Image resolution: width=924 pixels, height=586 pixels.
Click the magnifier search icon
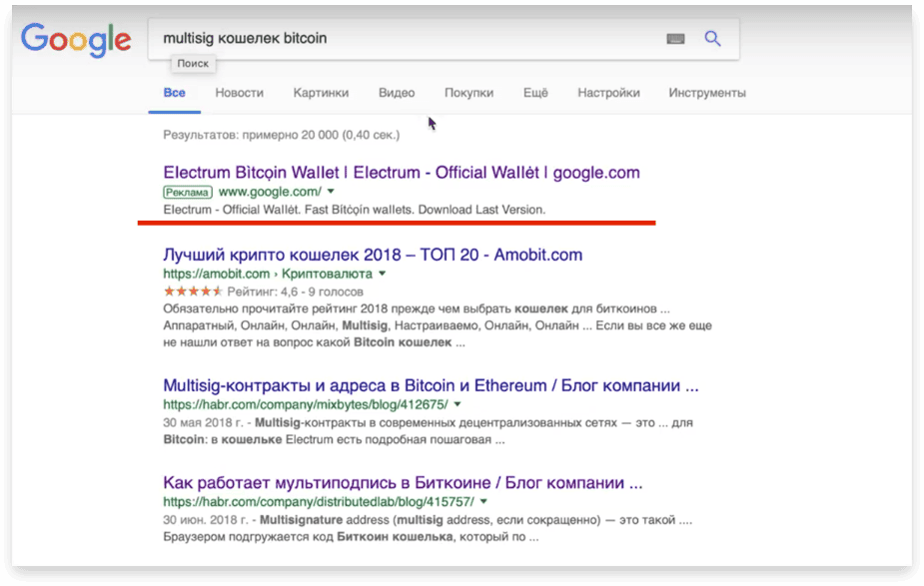(x=712, y=39)
